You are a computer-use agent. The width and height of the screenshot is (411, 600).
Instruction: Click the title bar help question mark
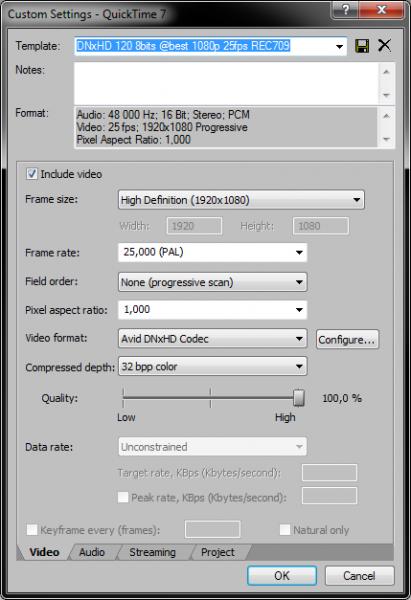pos(345,9)
